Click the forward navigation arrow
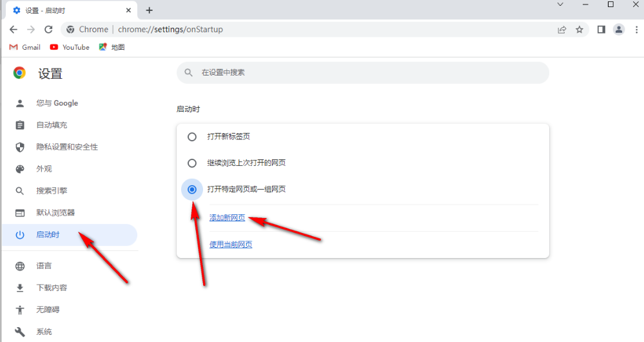The width and height of the screenshot is (644, 342). click(x=31, y=29)
